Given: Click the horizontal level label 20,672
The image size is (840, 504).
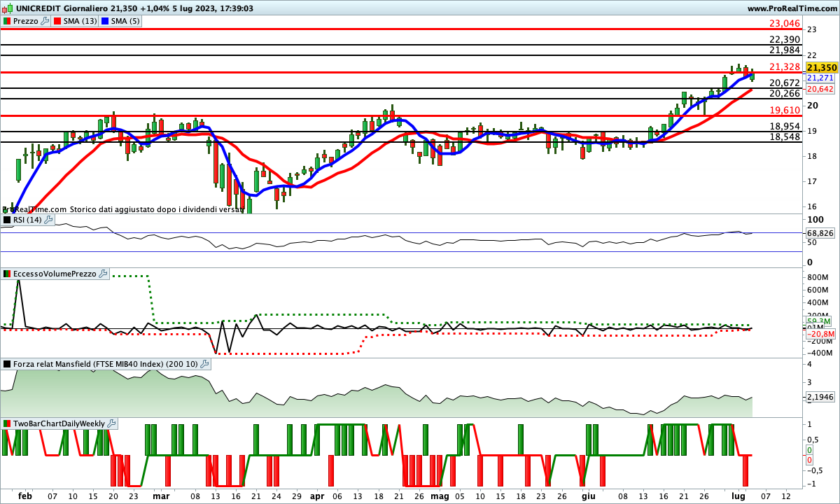Looking at the screenshot, I should tap(785, 83).
